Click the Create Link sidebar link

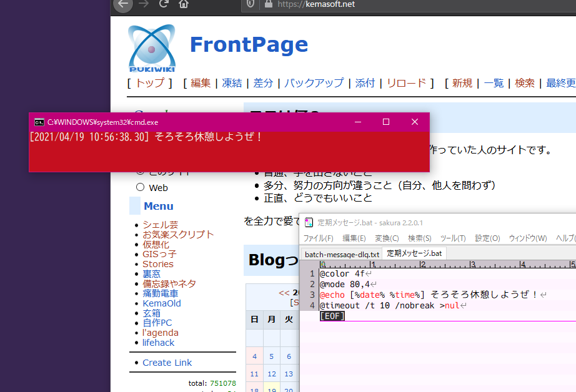[x=167, y=363]
